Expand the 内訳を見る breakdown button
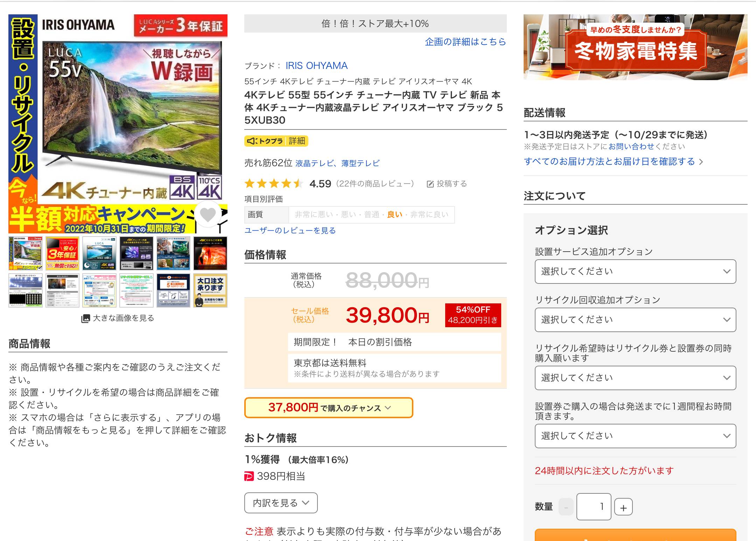756x541 pixels. [281, 503]
